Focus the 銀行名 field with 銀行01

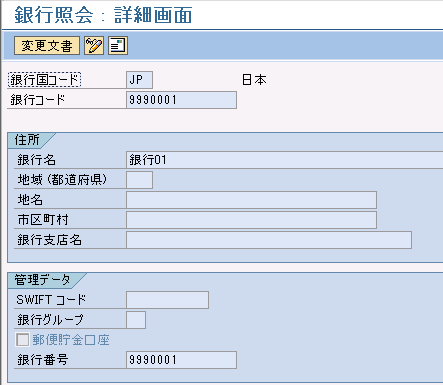pos(285,160)
